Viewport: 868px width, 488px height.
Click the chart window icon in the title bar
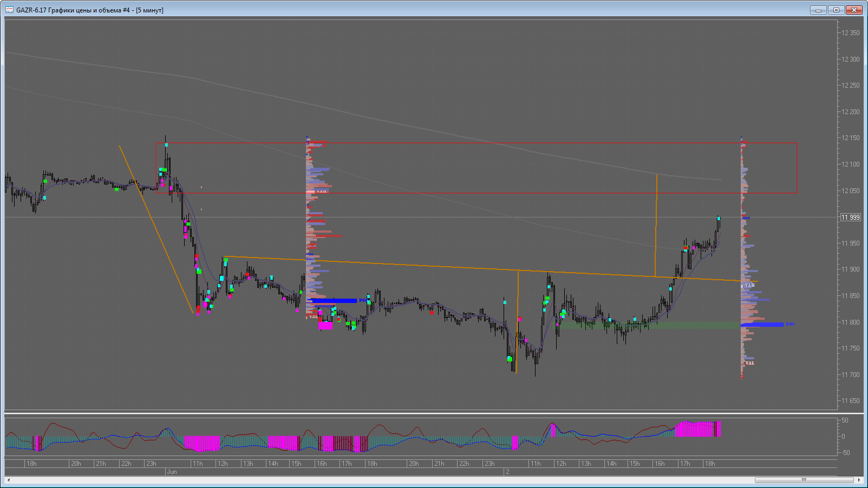point(9,10)
